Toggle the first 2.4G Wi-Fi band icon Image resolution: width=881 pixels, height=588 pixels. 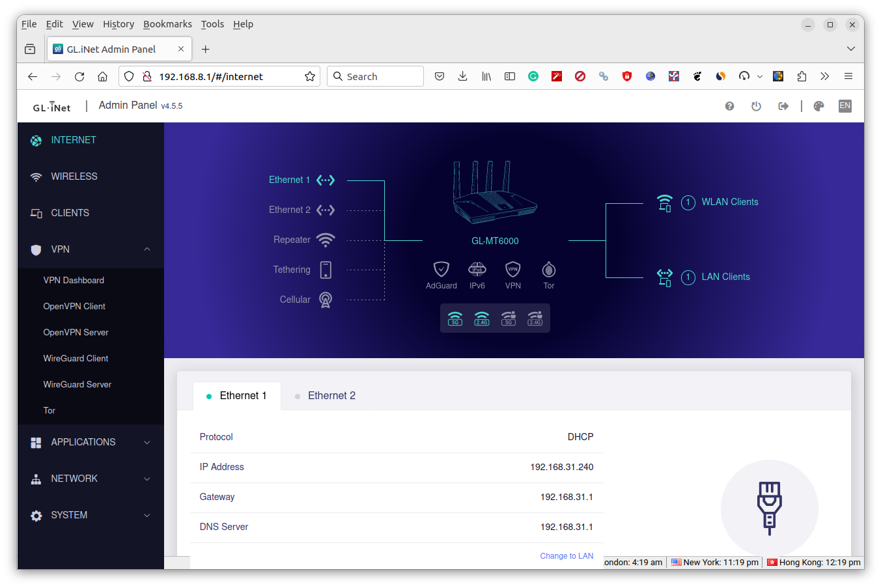tap(482, 318)
